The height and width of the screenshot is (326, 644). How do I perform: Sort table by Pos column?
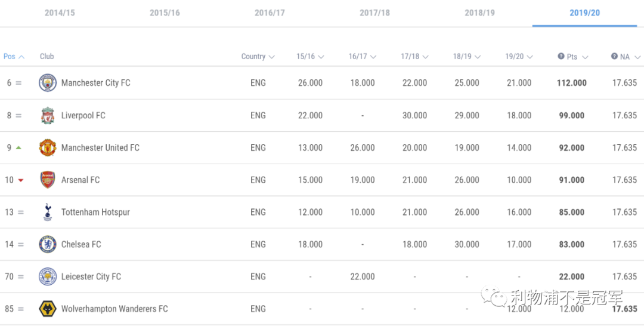(x=14, y=57)
